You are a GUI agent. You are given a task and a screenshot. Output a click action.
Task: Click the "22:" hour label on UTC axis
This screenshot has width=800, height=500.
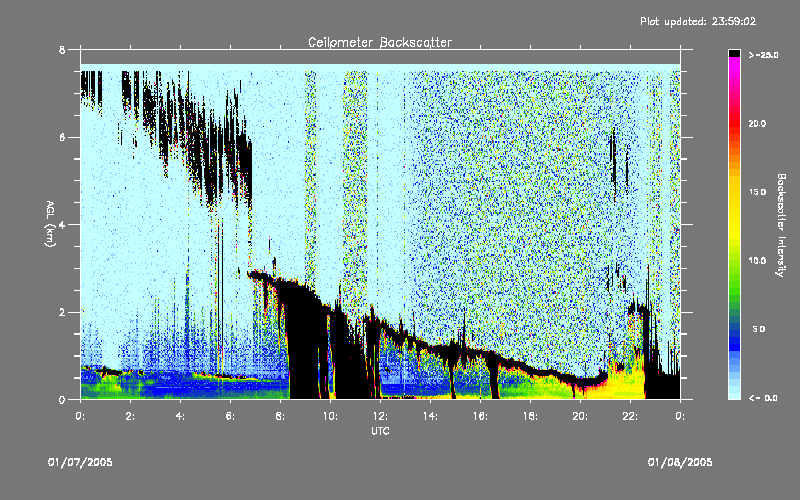tap(630, 416)
